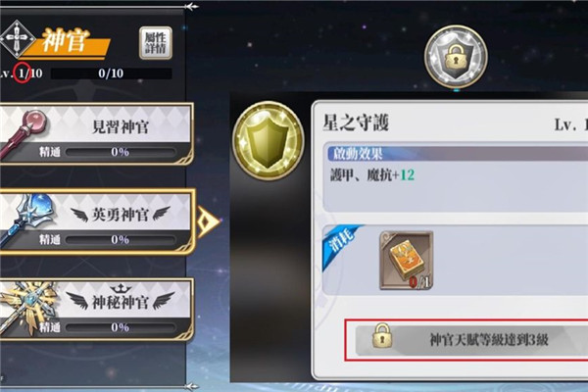
Task: Click the 見習神官 精通 progress bar
Action: point(121,152)
